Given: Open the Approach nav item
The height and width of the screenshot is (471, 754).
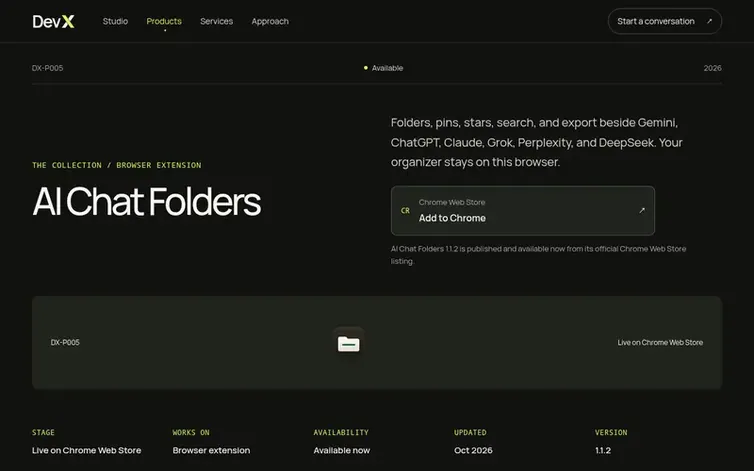Looking at the screenshot, I should [270, 21].
